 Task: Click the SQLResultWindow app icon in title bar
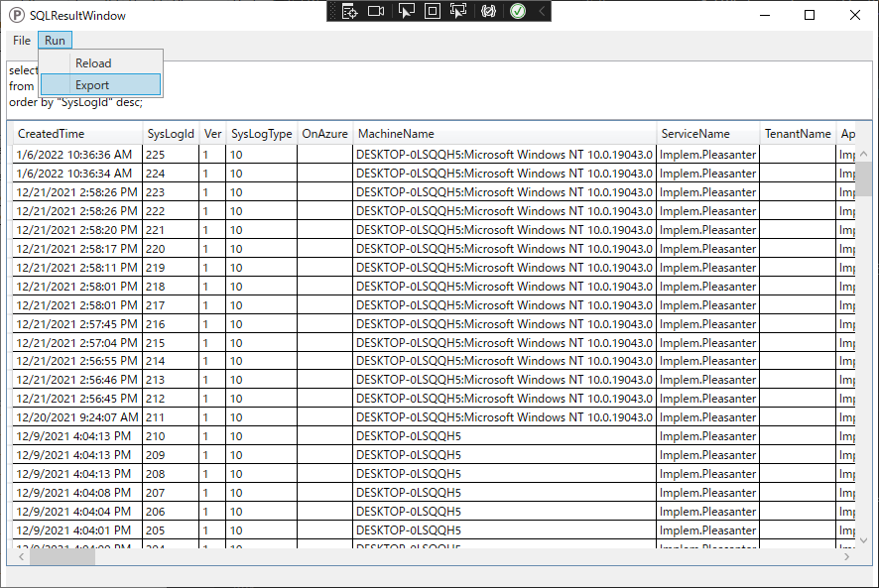coord(17,15)
